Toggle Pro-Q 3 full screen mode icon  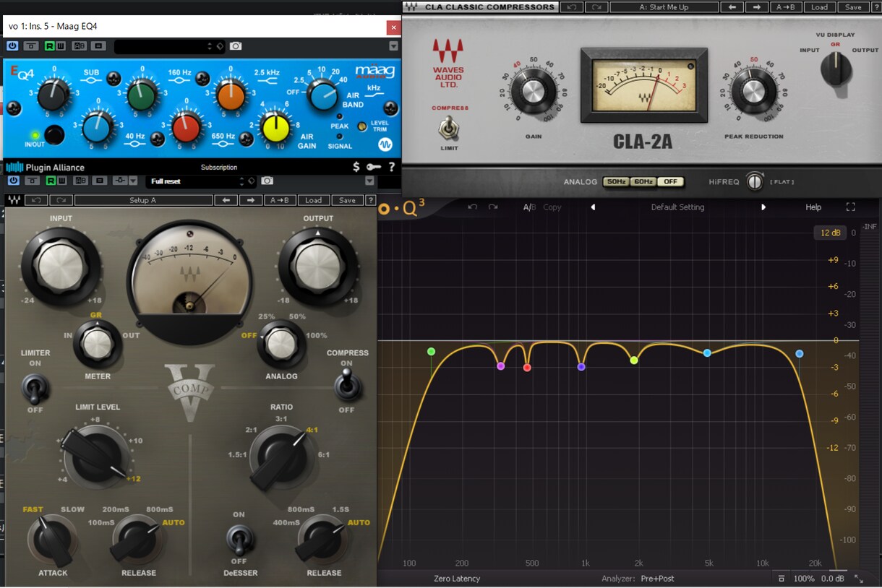point(850,207)
